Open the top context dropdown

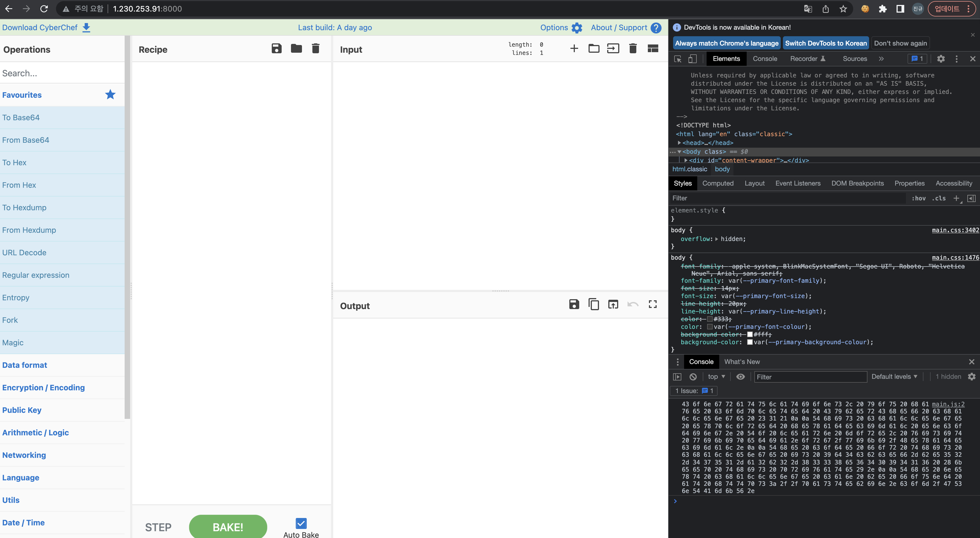click(716, 377)
